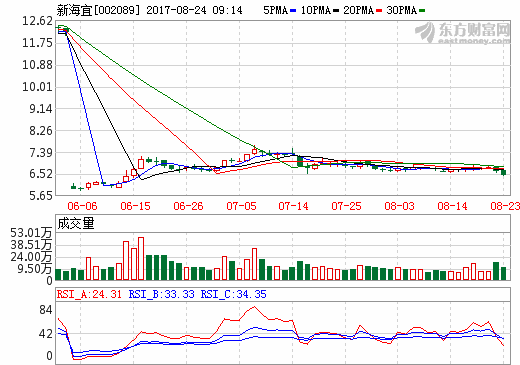
Task: Click the 6.52 price axis label
Action: [41, 174]
